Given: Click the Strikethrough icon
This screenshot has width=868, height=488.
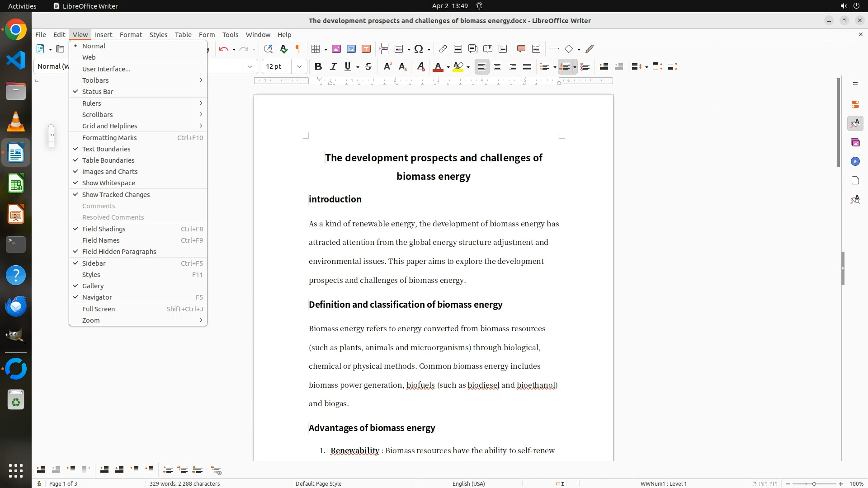Looking at the screenshot, I should pos(368,67).
